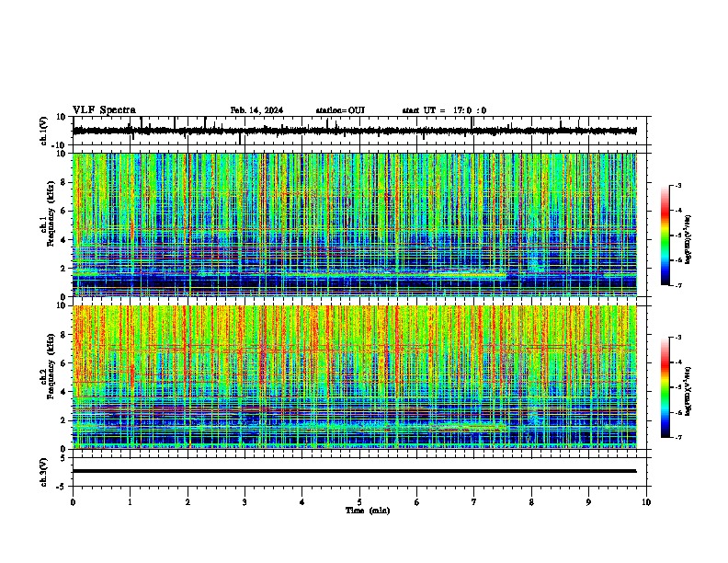Click the '5' tick label on Time axis
This screenshot has height=563, width=728.
pos(359,502)
